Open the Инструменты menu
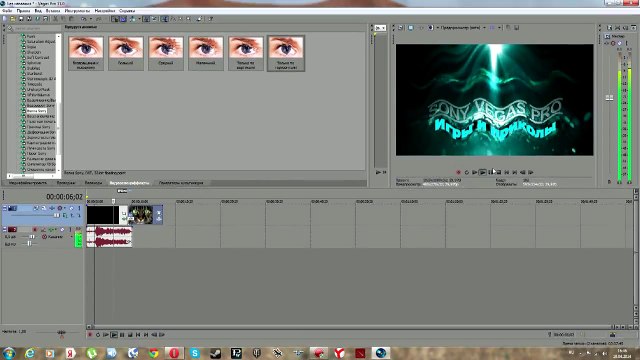This screenshot has width=640, height=360. tap(77, 11)
